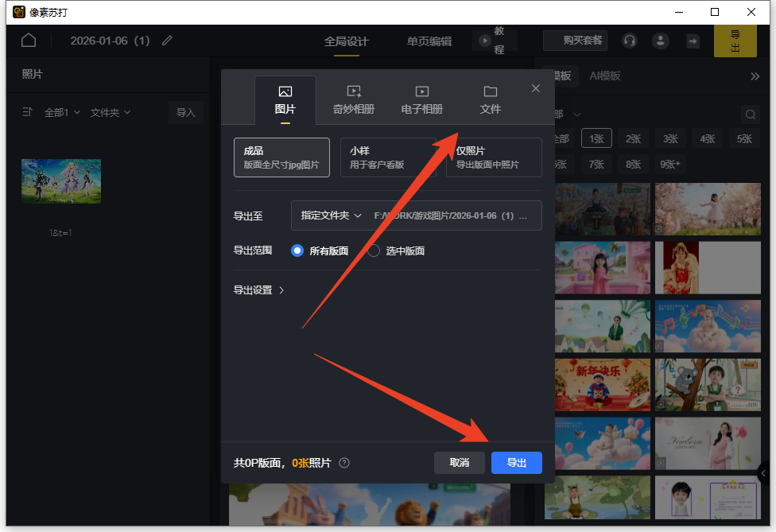Switch to AI模板 tab

[605, 76]
